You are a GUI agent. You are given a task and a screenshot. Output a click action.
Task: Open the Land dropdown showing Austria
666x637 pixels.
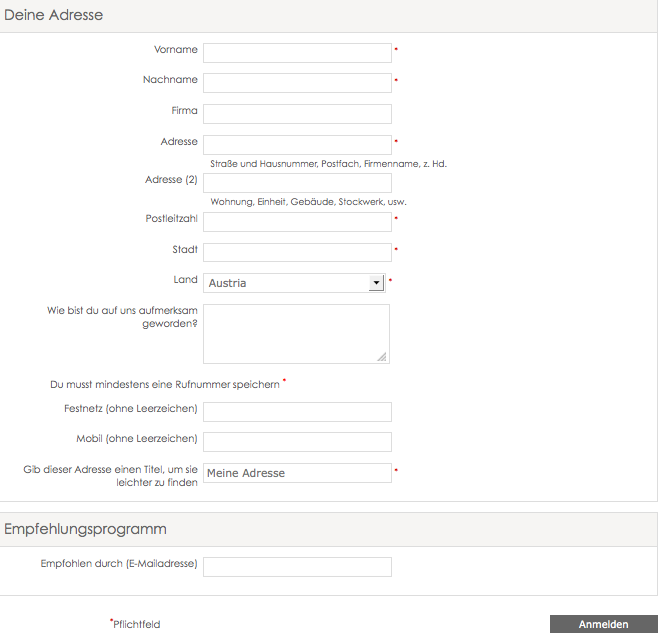(294, 283)
